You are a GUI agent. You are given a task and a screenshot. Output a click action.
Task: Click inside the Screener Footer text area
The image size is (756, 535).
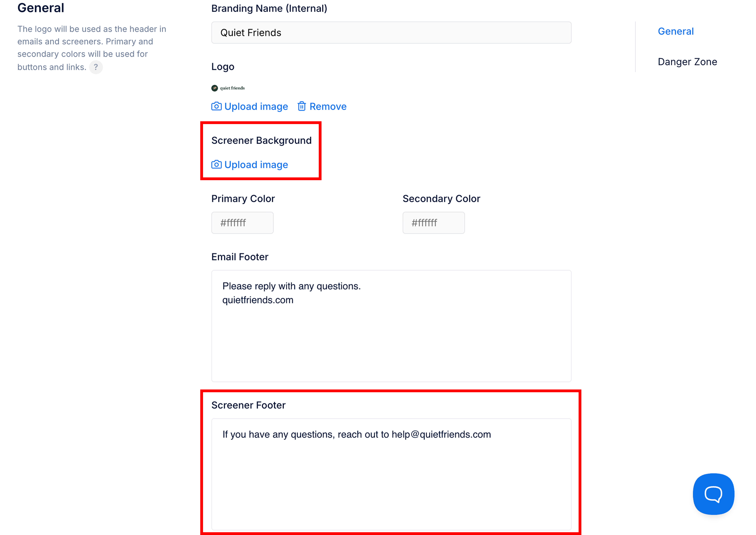(391, 474)
